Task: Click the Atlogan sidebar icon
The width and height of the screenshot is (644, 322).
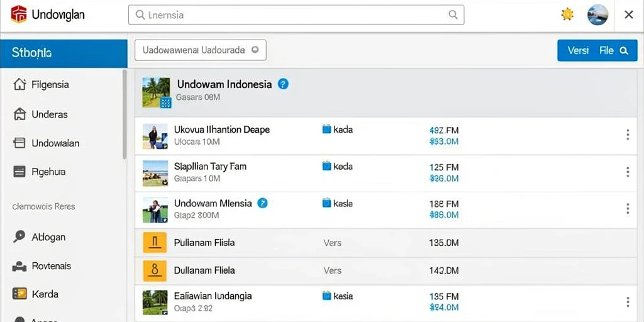Action: [x=19, y=236]
